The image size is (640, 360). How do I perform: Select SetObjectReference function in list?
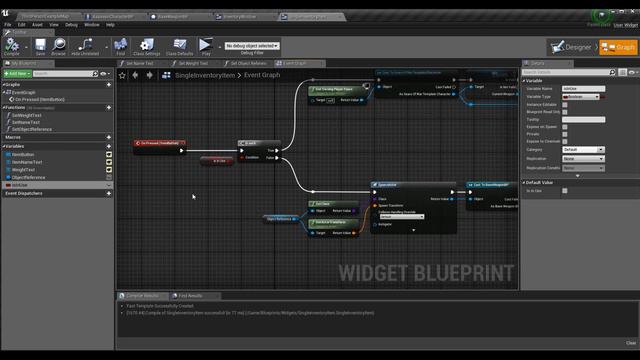click(32, 129)
